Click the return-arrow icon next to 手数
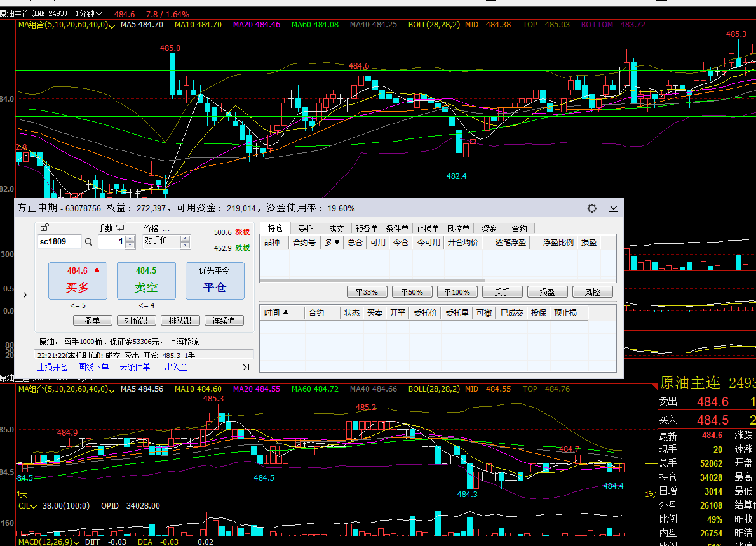The width and height of the screenshot is (756, 546). (120, 228)
